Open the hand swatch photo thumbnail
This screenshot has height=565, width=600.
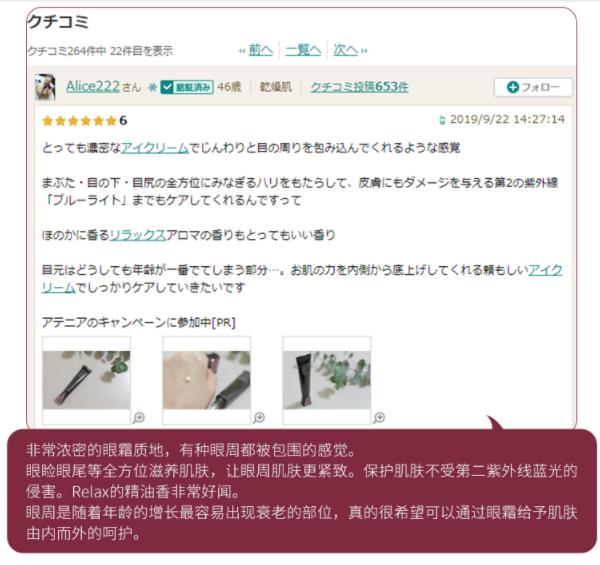[x=207, y=380]
